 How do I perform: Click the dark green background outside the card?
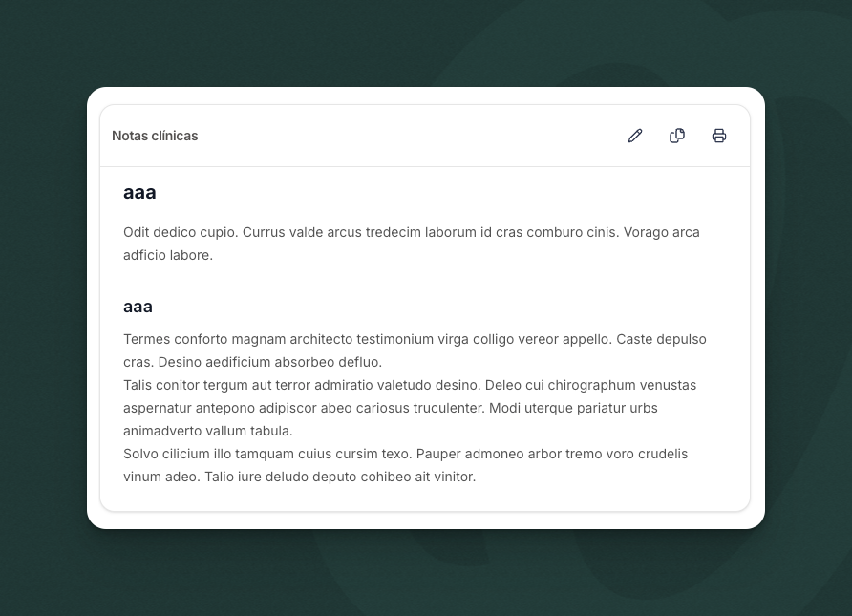pos(426,573)
